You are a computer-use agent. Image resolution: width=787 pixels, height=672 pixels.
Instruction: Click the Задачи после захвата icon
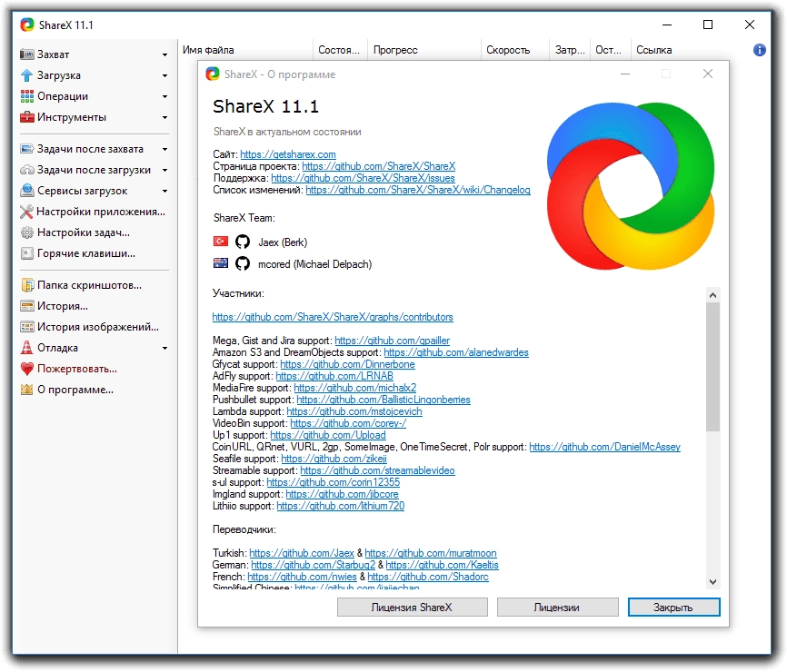point(26,149)
